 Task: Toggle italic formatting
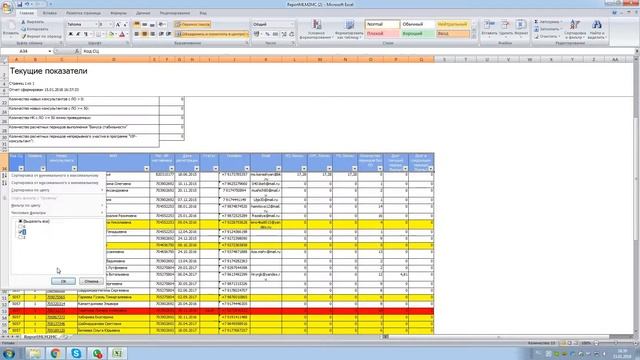pyautogui.click(x=78, y=34)
